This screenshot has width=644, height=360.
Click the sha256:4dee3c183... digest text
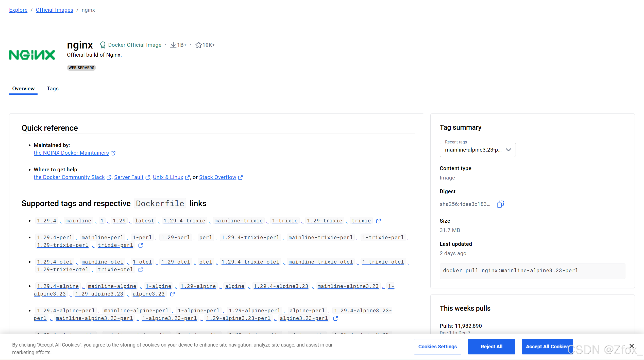(x=465, y=204)
